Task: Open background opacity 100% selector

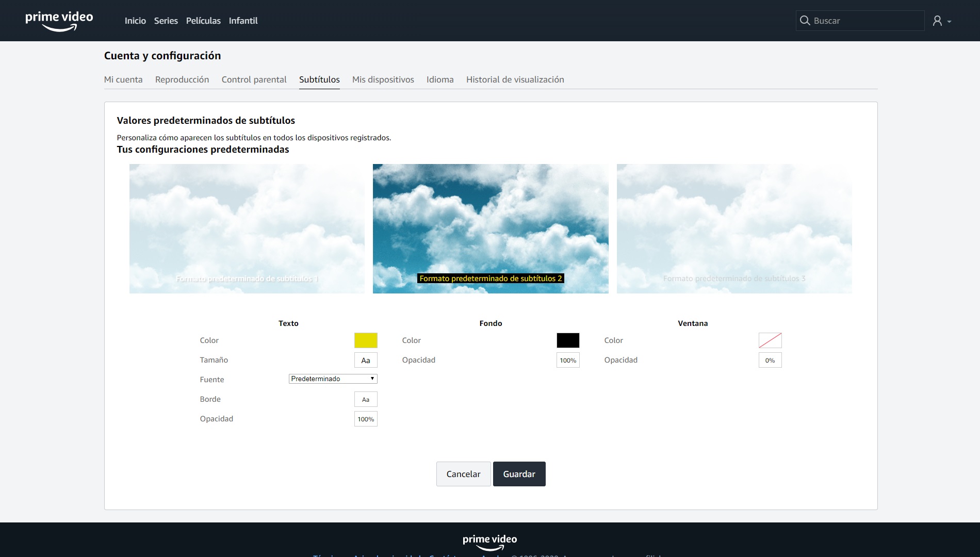Action: click(x=568, y=360)
